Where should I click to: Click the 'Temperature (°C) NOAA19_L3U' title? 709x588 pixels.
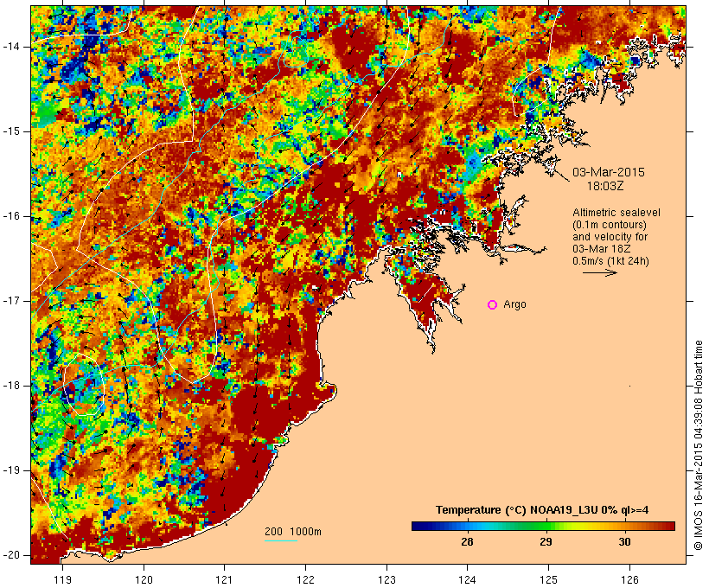(x=519, y=510)
